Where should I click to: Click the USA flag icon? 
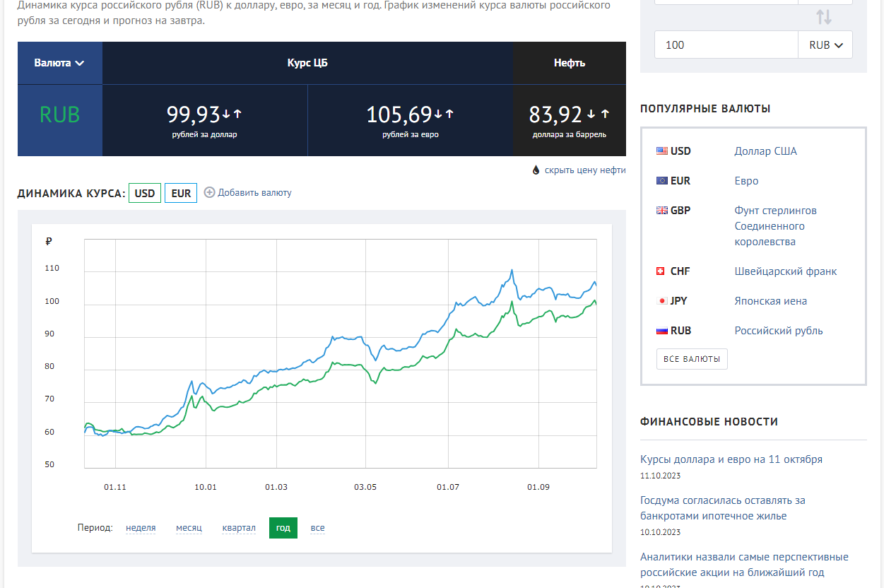(662, 151)
